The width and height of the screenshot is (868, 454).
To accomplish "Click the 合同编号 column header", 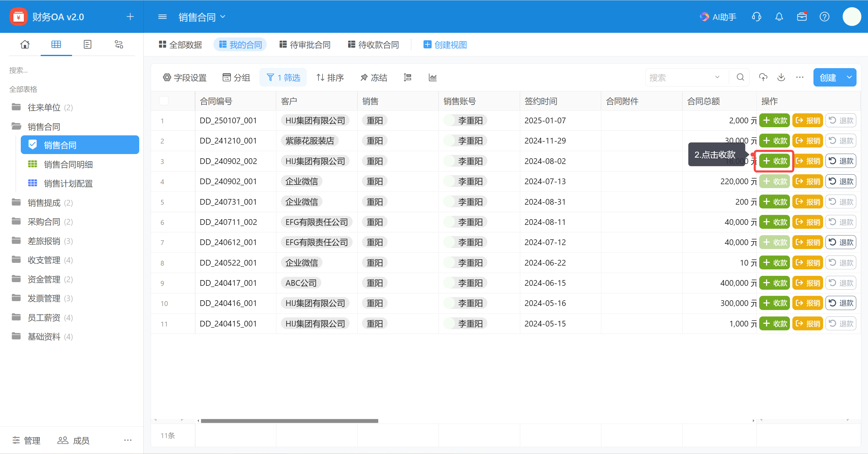I will [235, 101].
